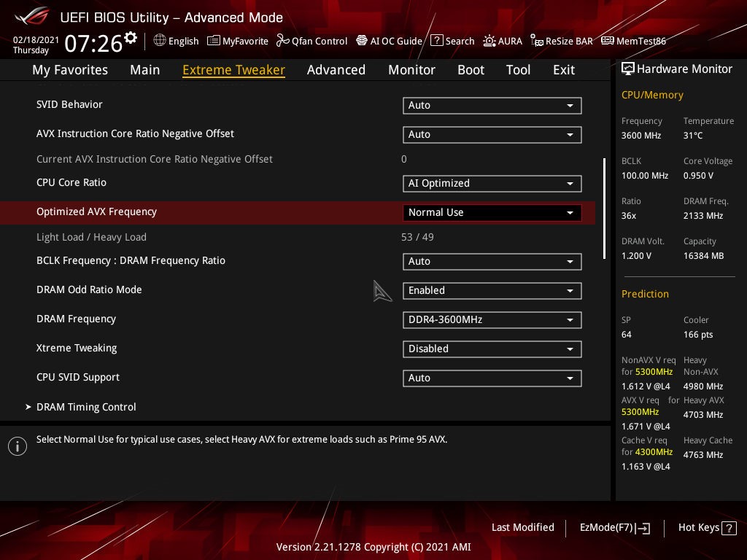Open the Exit tab
This screenshot has height=560, width=747.
click(564, 70)
